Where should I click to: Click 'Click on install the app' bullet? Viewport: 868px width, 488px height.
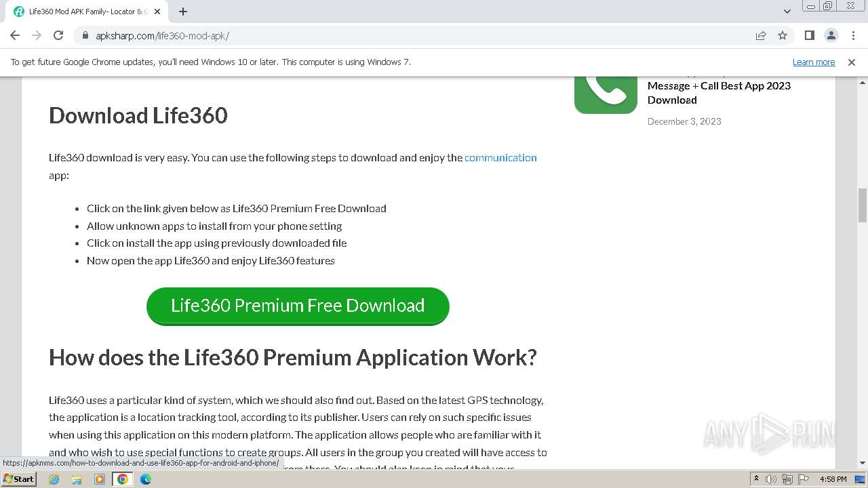click(217, 243)
